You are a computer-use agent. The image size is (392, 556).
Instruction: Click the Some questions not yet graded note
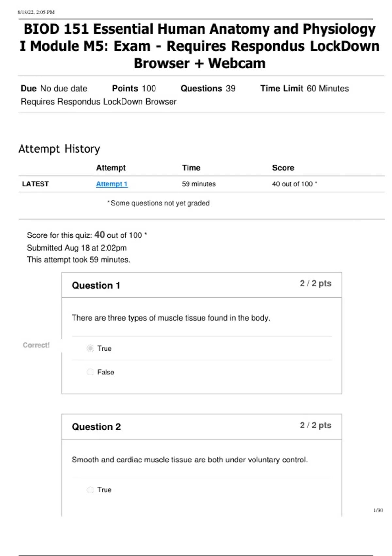click(x=159, y=203)
